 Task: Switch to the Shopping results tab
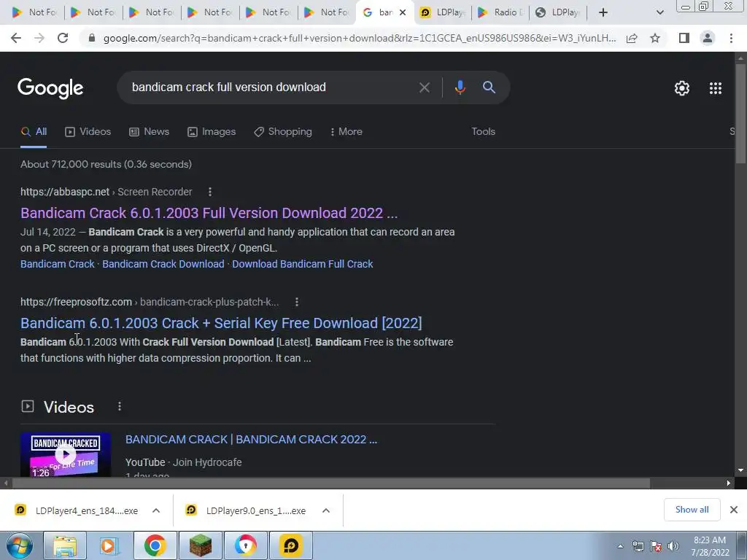[283, 132]
